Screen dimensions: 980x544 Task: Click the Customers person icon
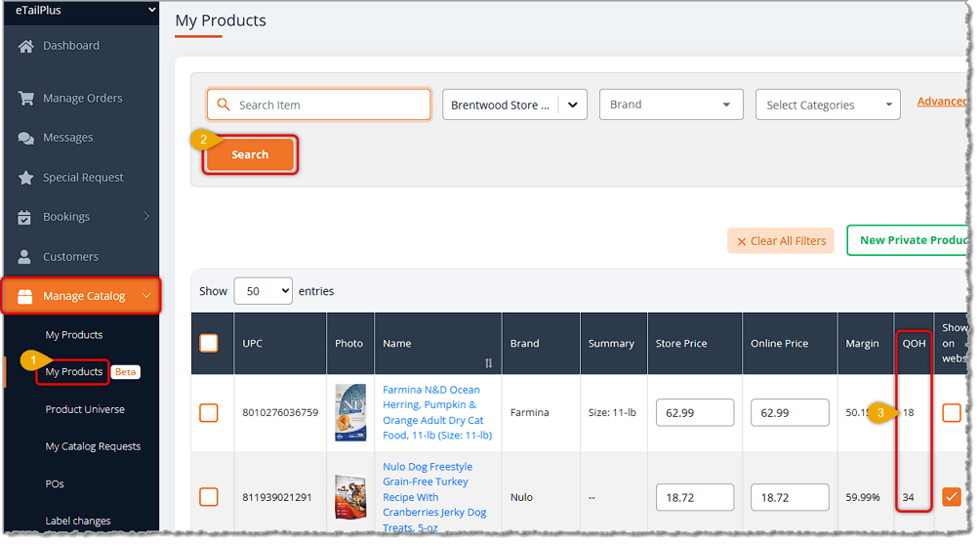[24, 256]
